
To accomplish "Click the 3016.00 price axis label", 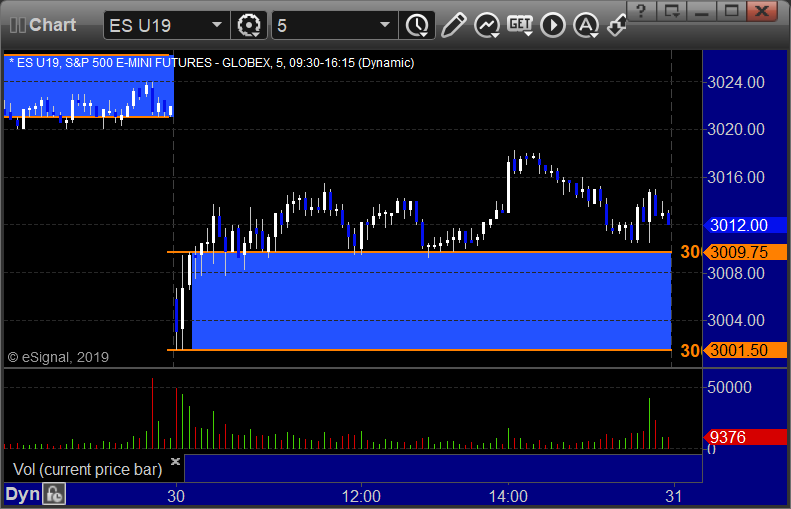I will coord(736,177).
